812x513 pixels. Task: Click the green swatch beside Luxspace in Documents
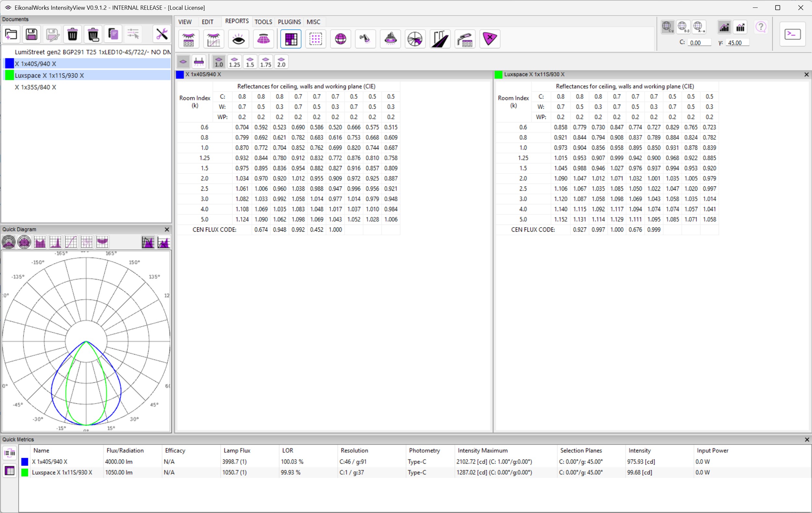point(9,75)
